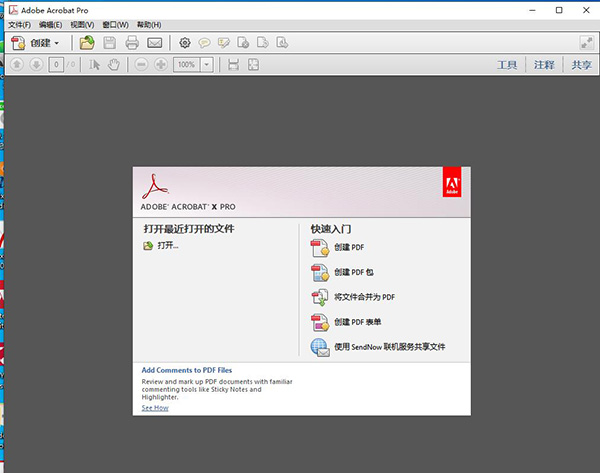
Task: Click 将文件合并为 PDF link
Action: pos(364,297)
